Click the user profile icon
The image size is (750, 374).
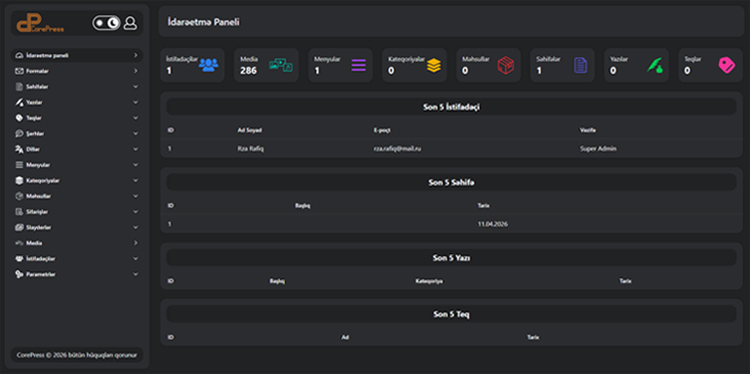[130, 23]
